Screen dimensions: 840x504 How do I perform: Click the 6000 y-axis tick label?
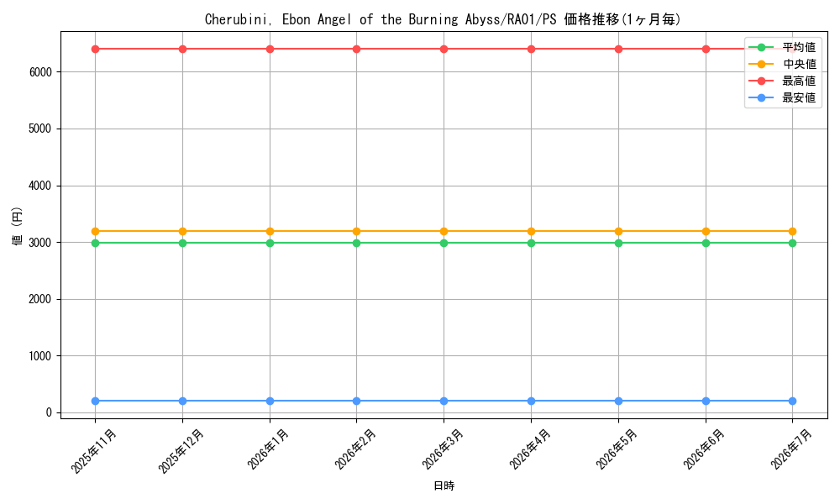(40, 72)
